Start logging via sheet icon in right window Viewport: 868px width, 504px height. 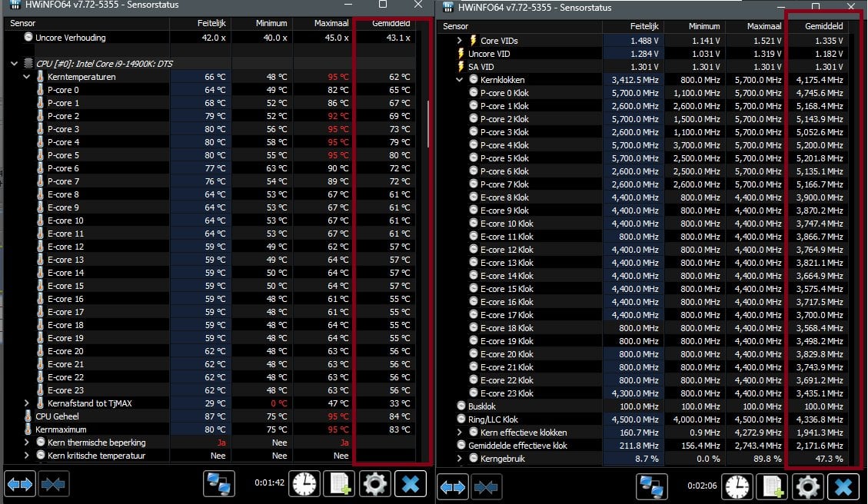[x=772, y=487]
